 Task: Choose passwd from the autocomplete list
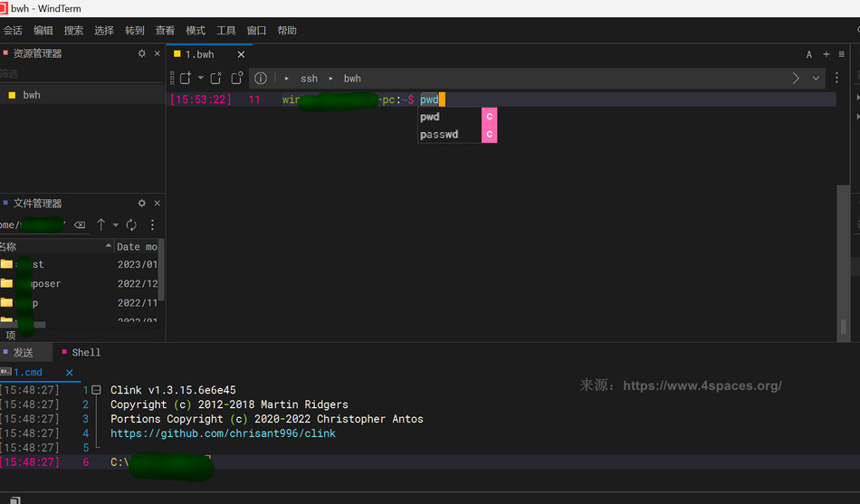[439, 135]
